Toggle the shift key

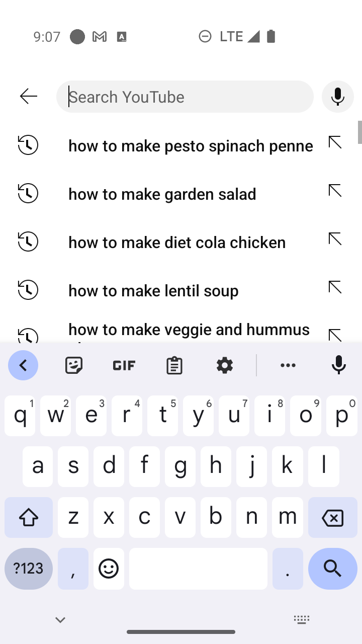click(x=29, y=517)
